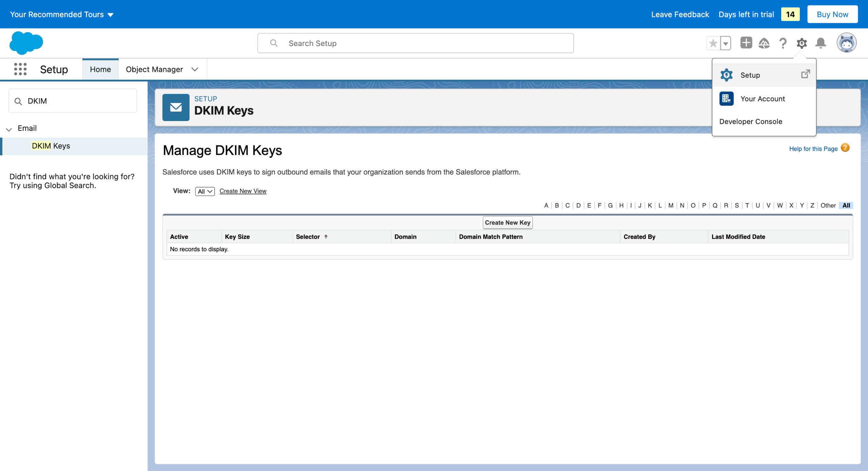
Task: Select Your Account from the gear menu
Action: [764, 99]
